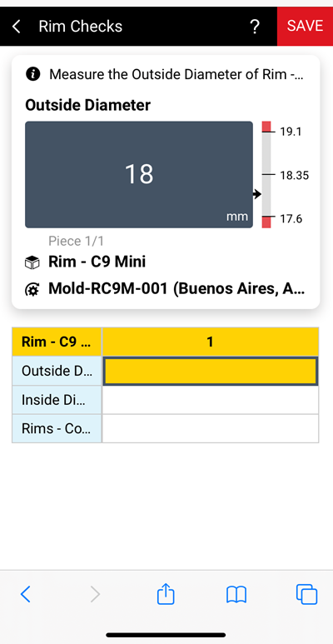Screen dimensions: 333x644
Task: Tap the SAVE button
Action: coord(305,26)
